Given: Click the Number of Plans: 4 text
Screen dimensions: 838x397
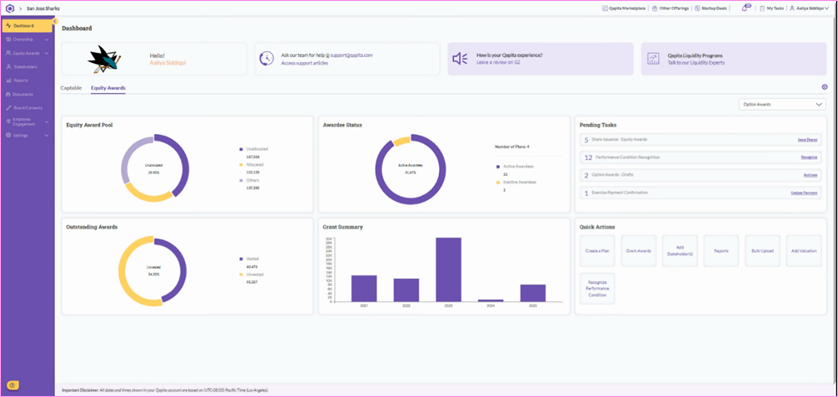Looking at the screenshot, I should (512, 146).
